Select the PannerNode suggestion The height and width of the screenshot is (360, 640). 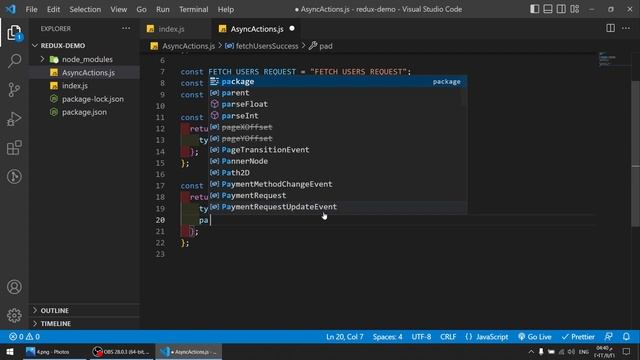click(338, 161)
